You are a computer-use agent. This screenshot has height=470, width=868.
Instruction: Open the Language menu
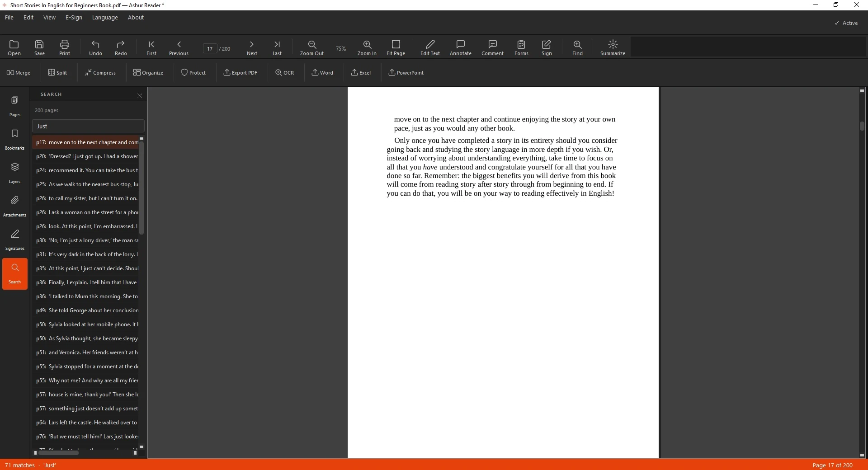[x=105, y=17]
